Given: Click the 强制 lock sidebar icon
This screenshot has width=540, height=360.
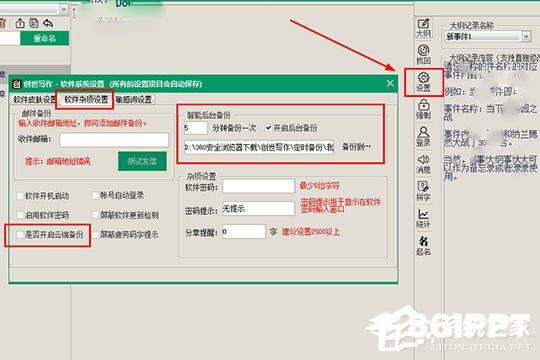Looking at the screenshot, I should (x=423, y=109).
